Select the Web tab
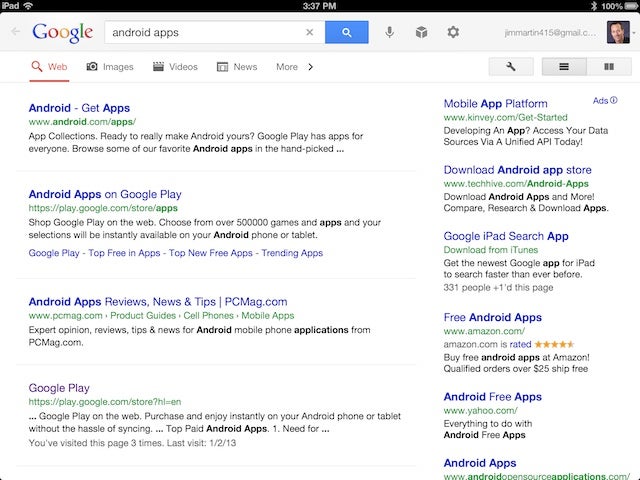Viewport: 640px width, 480px height. click(49, 67)
